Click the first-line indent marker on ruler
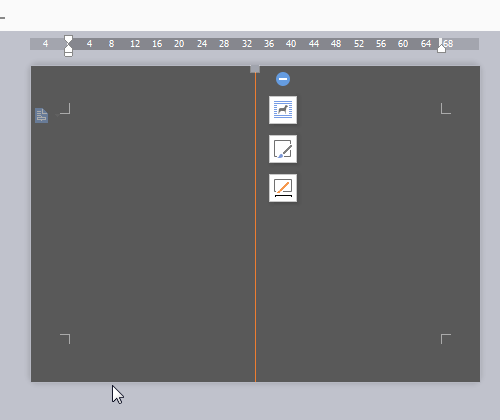This screenshot has height=420, width=500. pyautogui.click(x=68, y=39)
